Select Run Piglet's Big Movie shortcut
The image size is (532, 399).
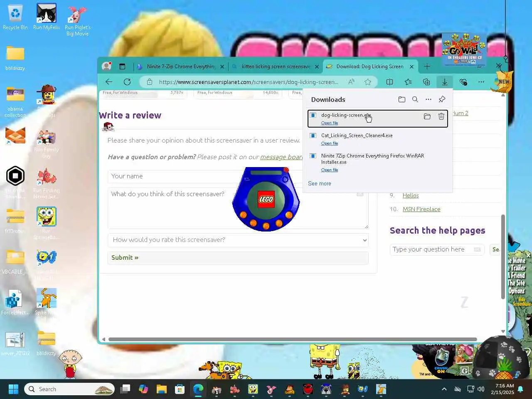click(x=77, y=20)
